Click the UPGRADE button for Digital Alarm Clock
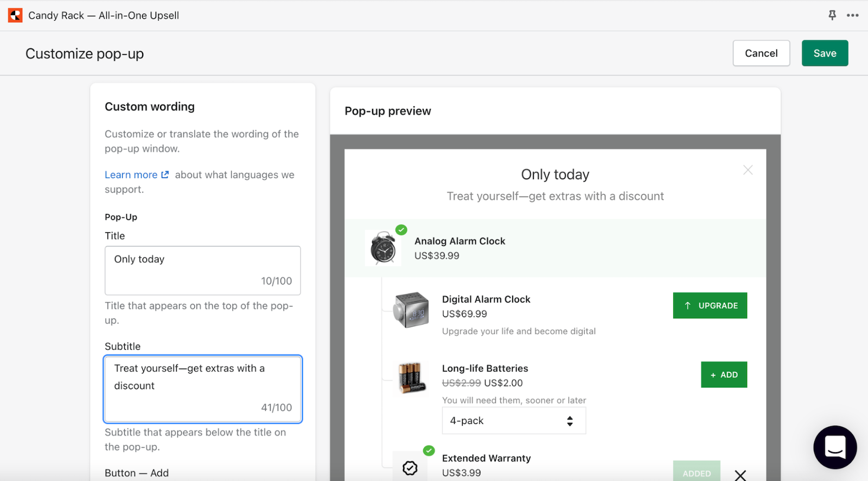 click(x=710, y=306)
